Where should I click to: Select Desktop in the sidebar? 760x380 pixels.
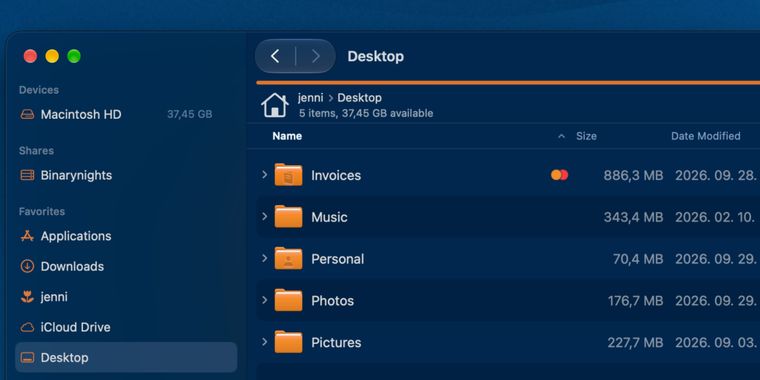click(x=126, y=358)
